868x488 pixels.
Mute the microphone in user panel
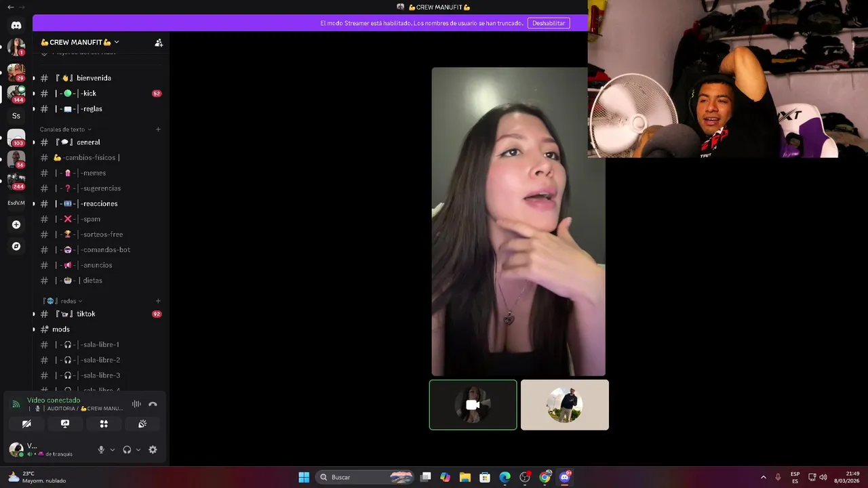[x=101, y=449]
